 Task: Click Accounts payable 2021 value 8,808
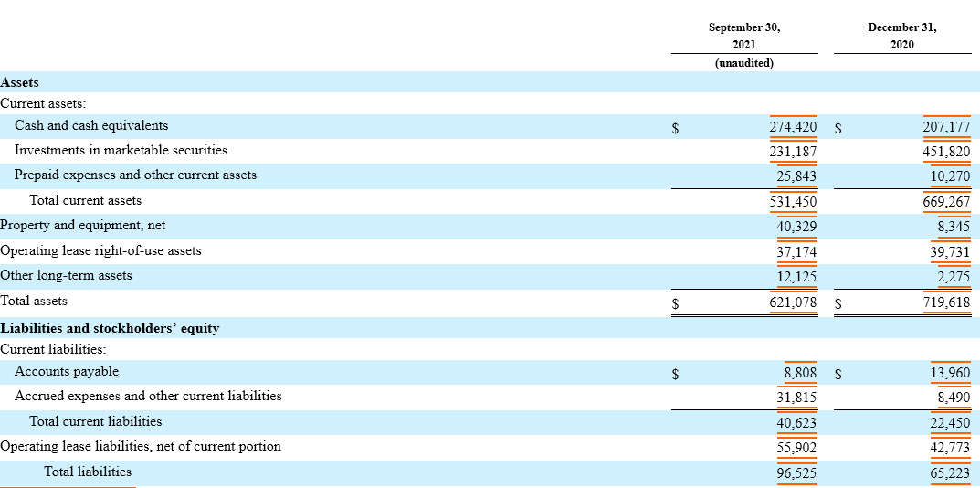(x=800, y=373)
